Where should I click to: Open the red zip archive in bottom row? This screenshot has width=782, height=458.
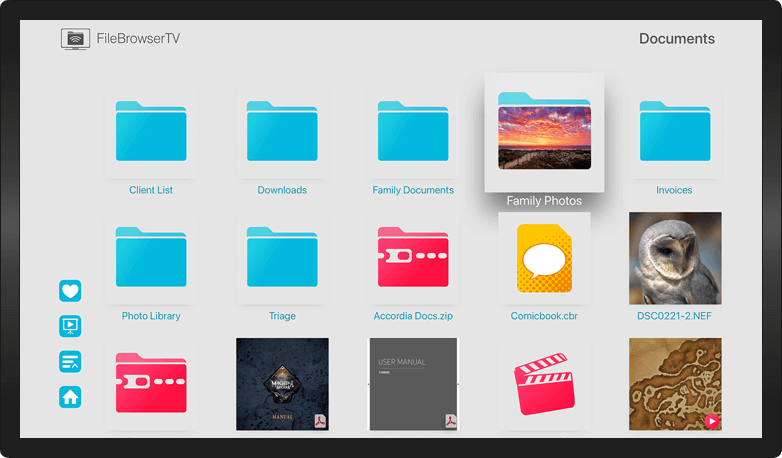tap(151, 384)
